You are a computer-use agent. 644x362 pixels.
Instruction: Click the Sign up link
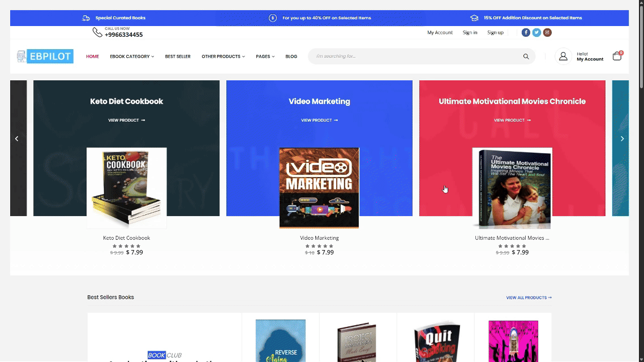tap(495, 32)
